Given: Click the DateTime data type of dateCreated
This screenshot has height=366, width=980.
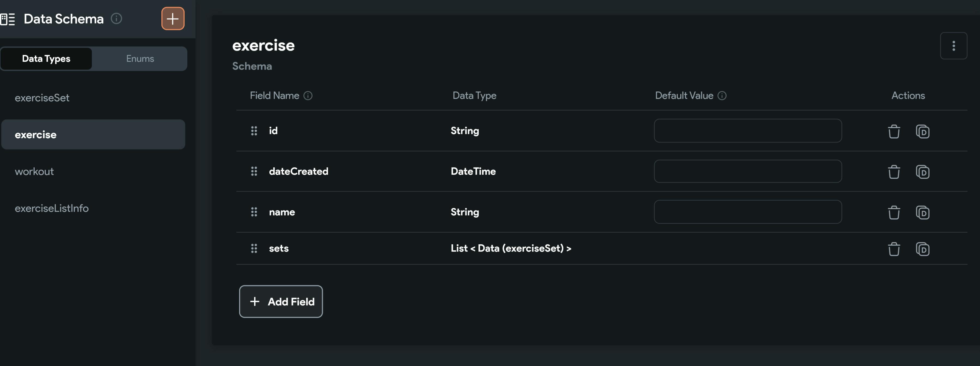Looking at the screenshot, I should [473, 171].
